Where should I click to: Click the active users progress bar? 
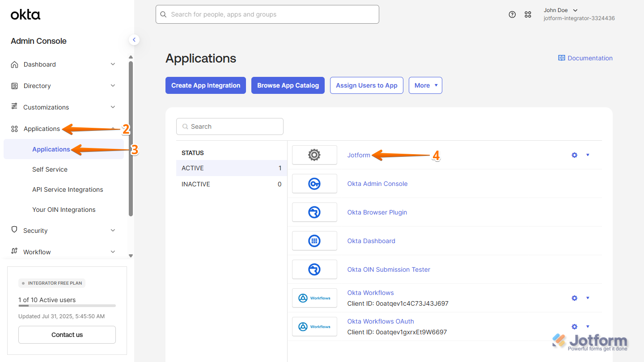[x=67, y=306]
